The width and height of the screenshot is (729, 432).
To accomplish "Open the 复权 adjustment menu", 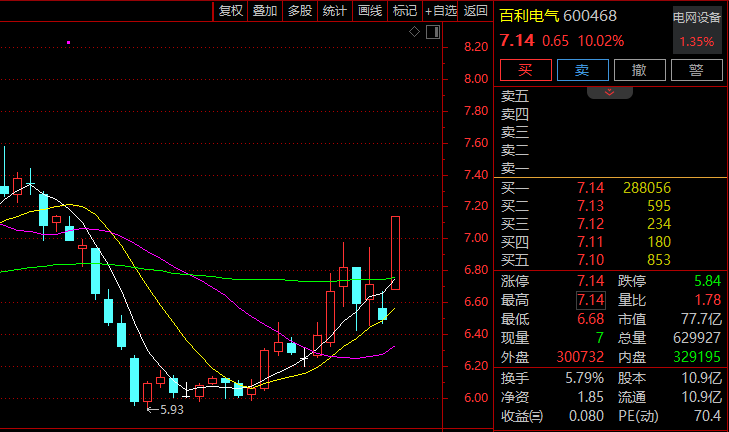I will [x=231, y=11].
